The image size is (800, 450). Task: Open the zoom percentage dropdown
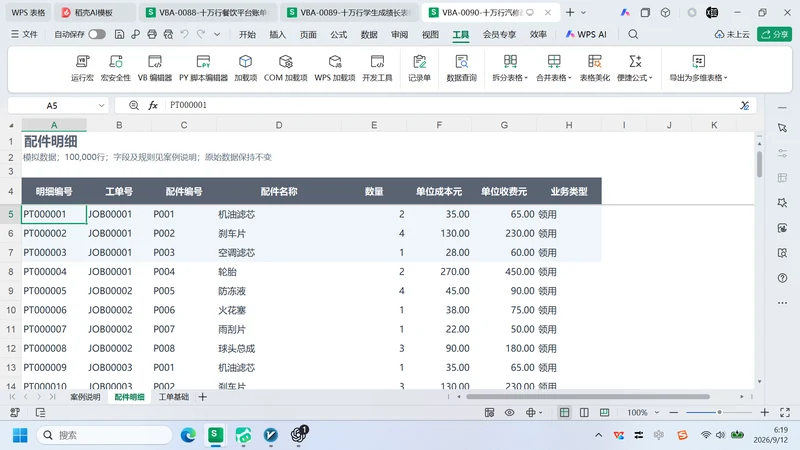tap(657, 412)
